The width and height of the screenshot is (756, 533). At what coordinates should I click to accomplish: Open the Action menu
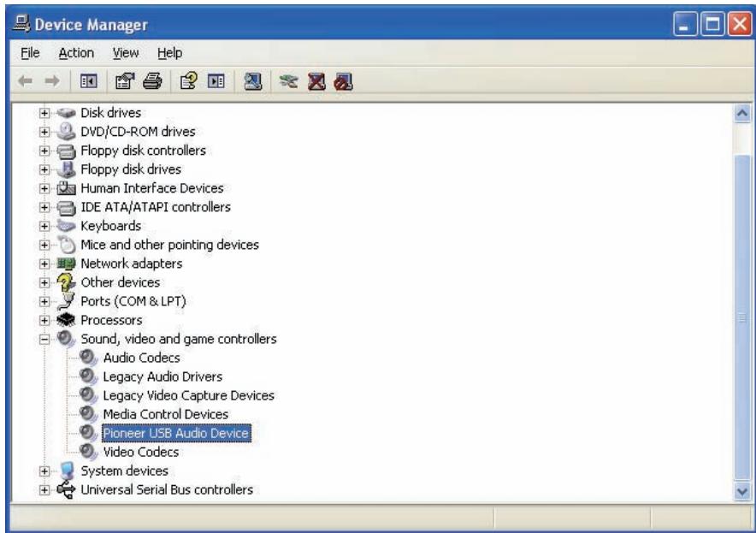point(76,52)
